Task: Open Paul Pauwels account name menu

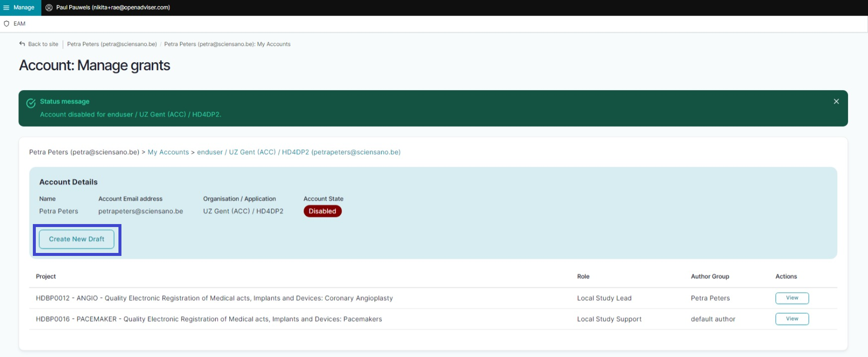Action: tap(113, 7)
